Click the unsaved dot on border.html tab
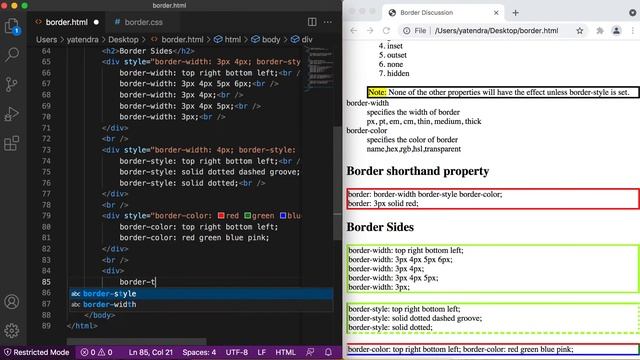 tap(96, 22)
